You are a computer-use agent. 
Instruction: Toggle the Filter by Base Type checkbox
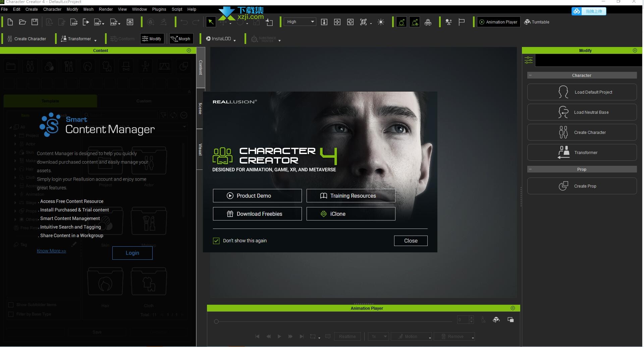11,314
